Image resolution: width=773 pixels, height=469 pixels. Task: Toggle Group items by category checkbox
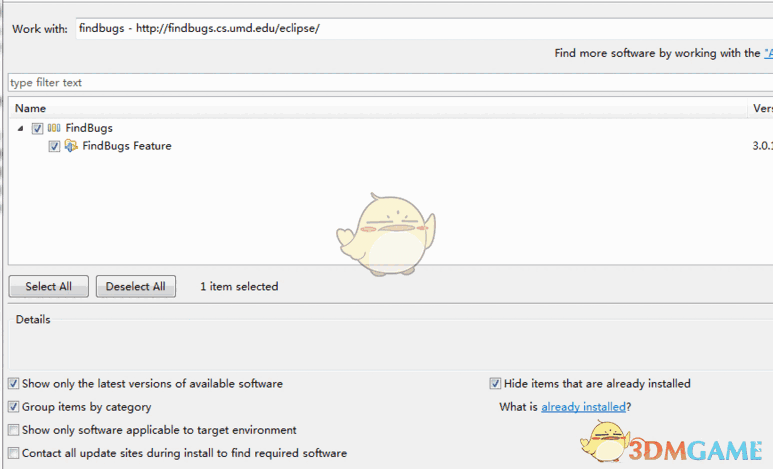pos(14,407)
